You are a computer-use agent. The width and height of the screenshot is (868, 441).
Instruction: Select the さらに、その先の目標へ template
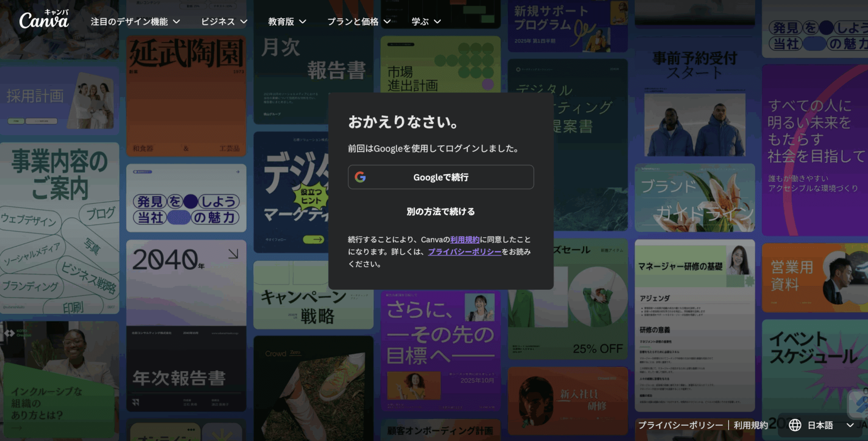440,351
